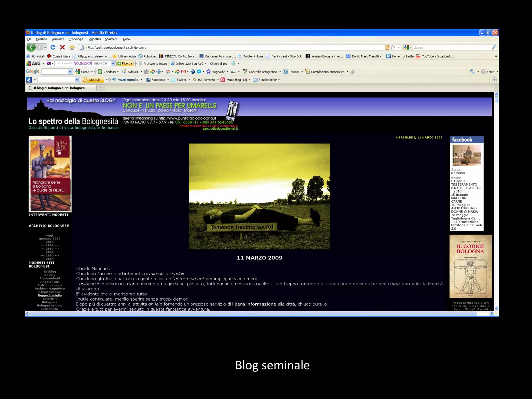The image size is (532, 399).
Task: Click the Compilazione automatica autofill button
Action: (325, 72)
